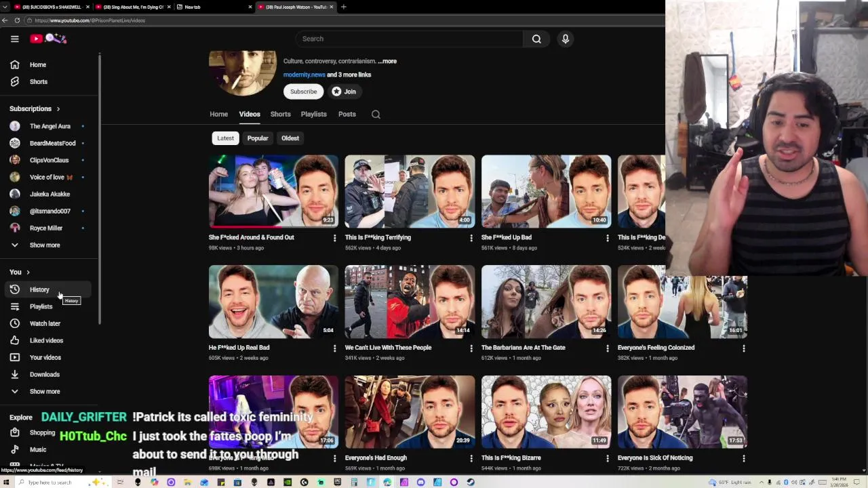The width and height of the screenshot is (868, 488).
Task: Expand Subscriptions section arrow
Action: (x=58, y=108)
